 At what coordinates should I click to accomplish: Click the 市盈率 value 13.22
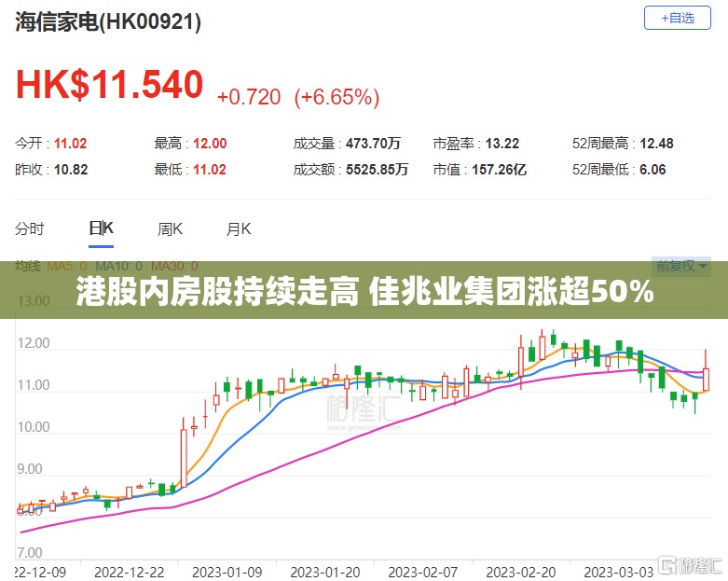click(x=502, y=143)
